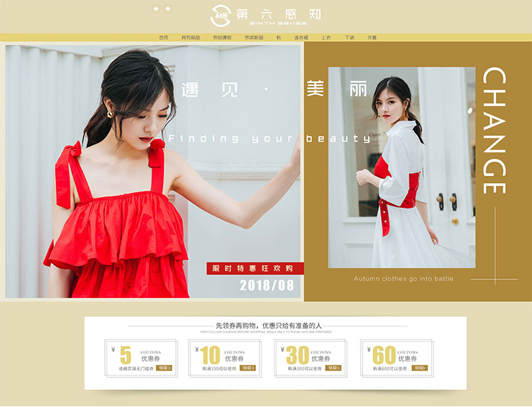
Task: Claim the ¥5 coupon with 领取 button
Action: tap(165, 368)
